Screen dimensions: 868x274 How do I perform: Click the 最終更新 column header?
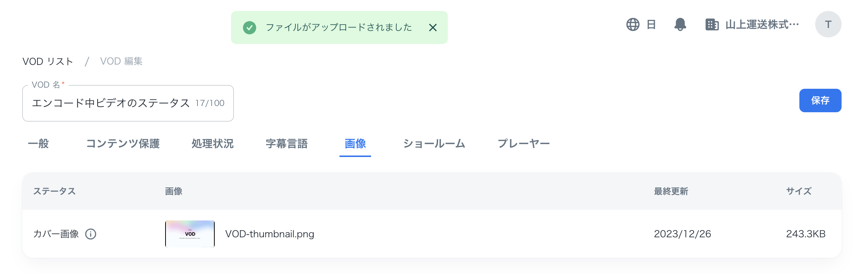pos(671,191)
